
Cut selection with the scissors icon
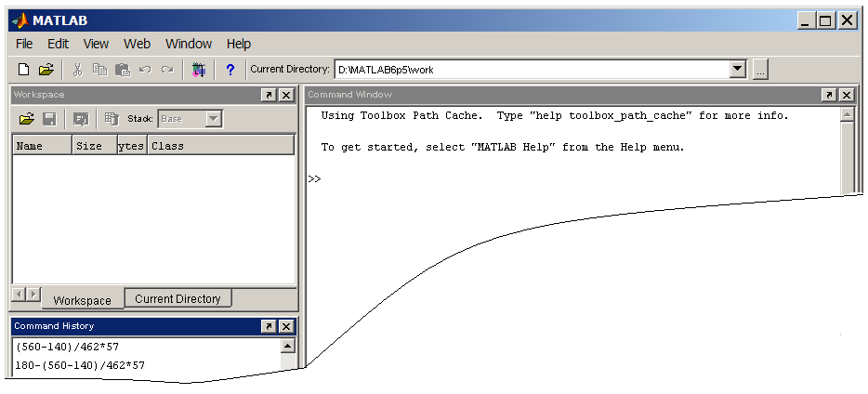pos(77,70)
